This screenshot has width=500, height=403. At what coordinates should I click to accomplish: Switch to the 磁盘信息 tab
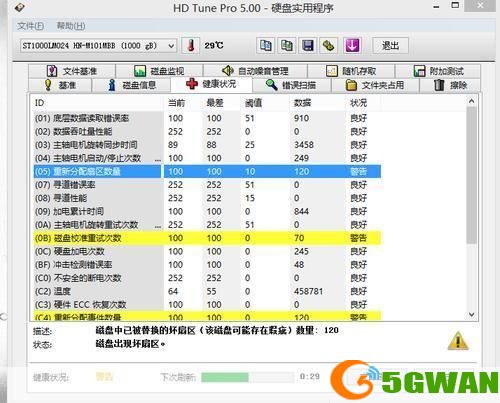point(131,85)
